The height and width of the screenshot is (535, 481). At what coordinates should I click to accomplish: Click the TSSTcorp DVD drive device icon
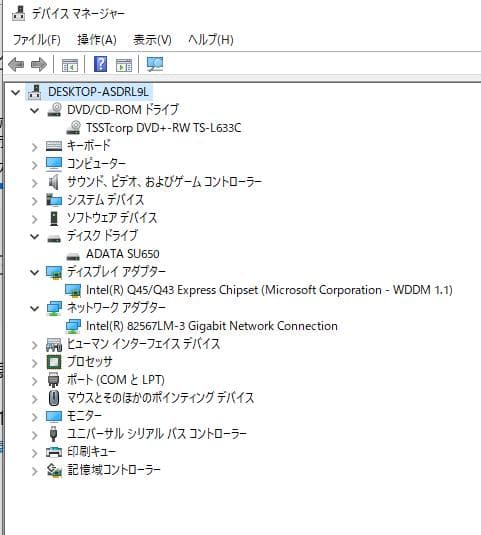73,128
